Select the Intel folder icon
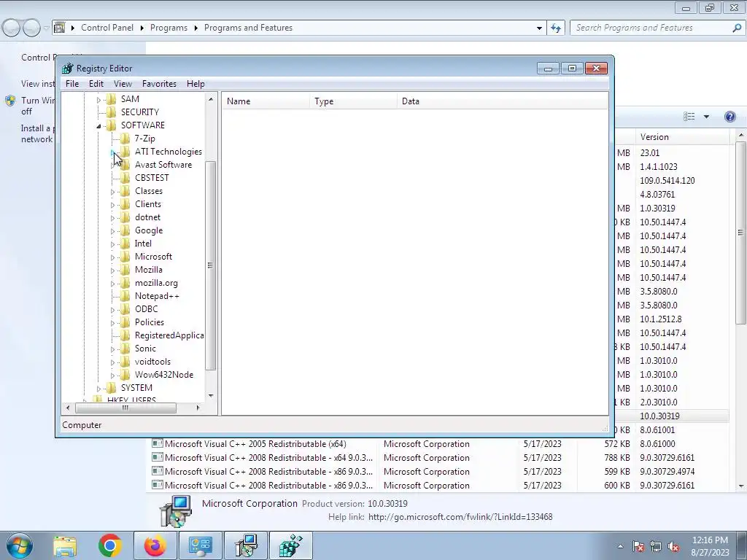This screenshot has width=747, height=560. click(x=125, y=244)
